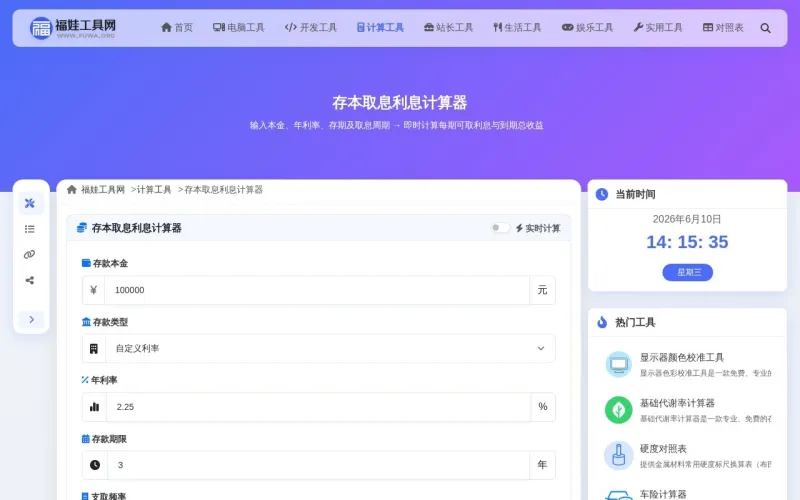Focus the 存款期限 input field
The width and height of the screenshot is (800, 500).
point(318,465)
